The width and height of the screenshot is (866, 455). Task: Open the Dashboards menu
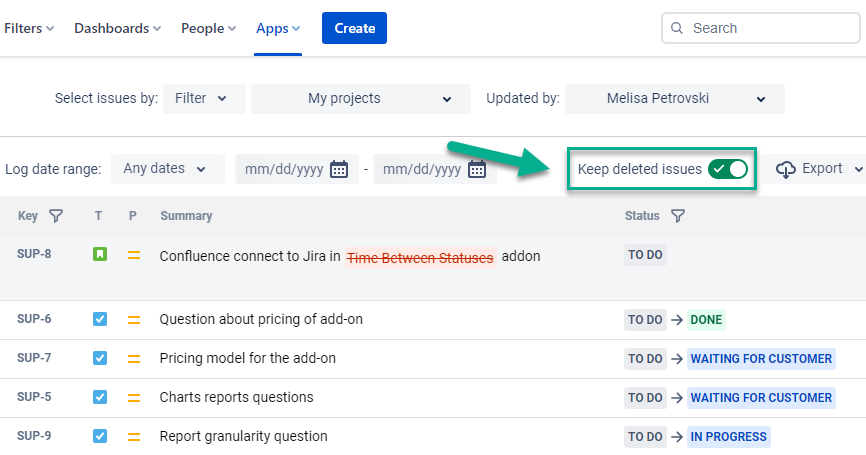coord(117,28)
